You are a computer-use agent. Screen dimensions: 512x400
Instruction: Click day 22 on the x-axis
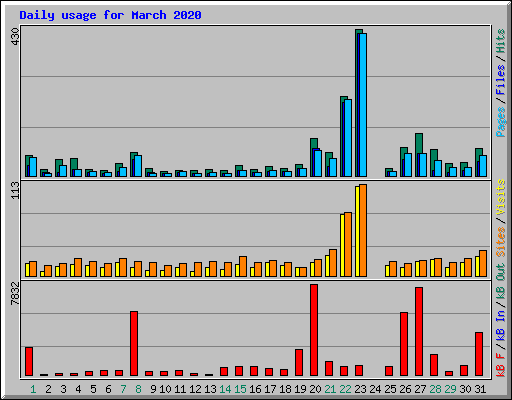coord(345,389)
